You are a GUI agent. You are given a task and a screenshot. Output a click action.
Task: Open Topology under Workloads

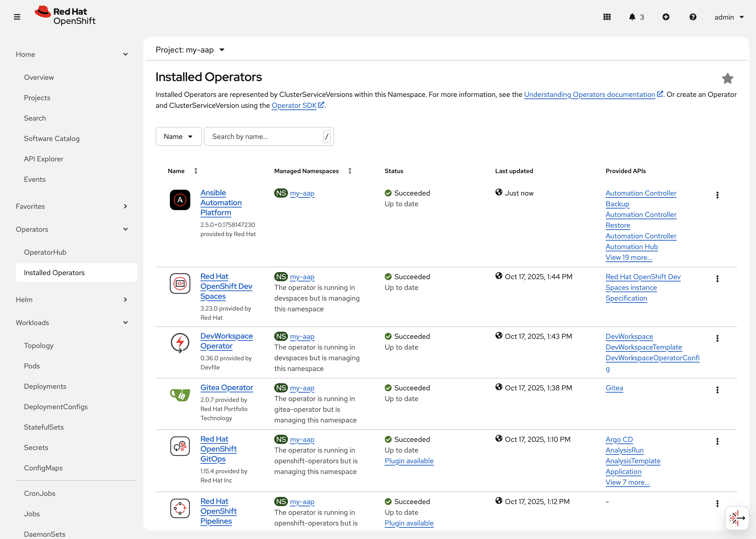coord(39,345)
